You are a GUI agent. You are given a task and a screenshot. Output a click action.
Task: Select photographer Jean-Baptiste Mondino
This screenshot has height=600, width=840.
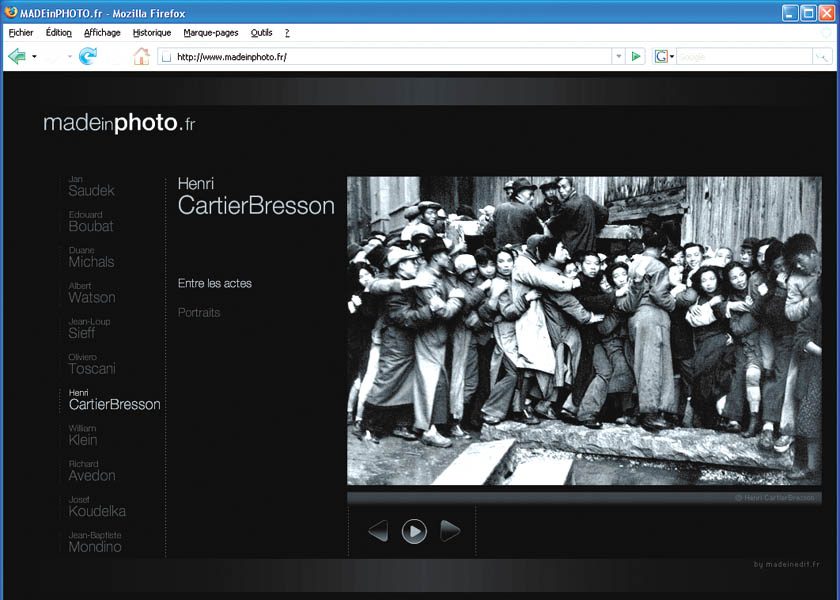click(x=95, y=542)
